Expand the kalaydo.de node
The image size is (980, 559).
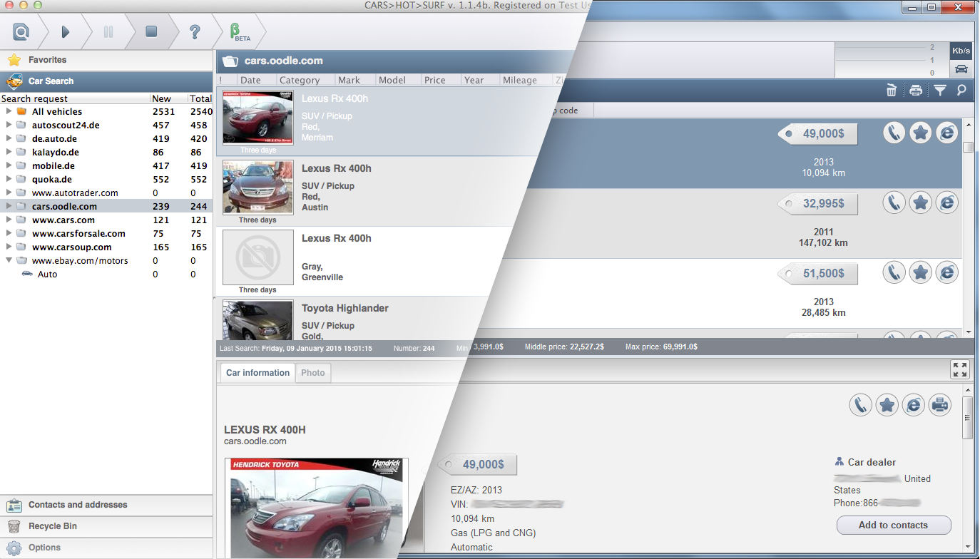click(9, 153)
